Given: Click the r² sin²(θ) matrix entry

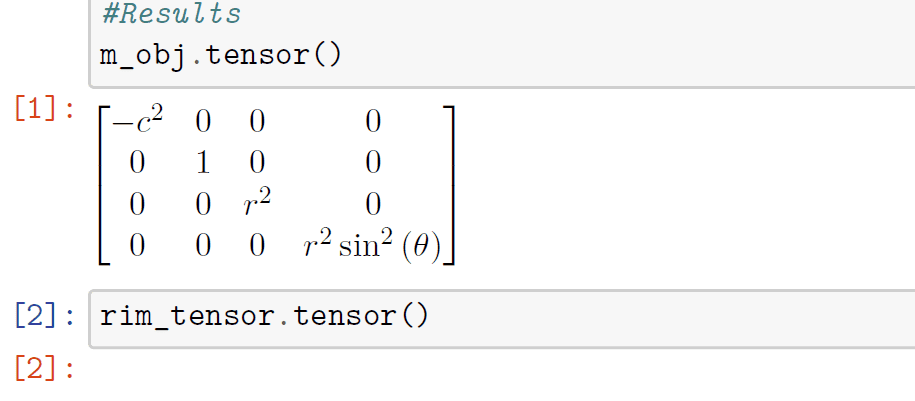Looking at the screenshot, I should click(x=372, y=246).
